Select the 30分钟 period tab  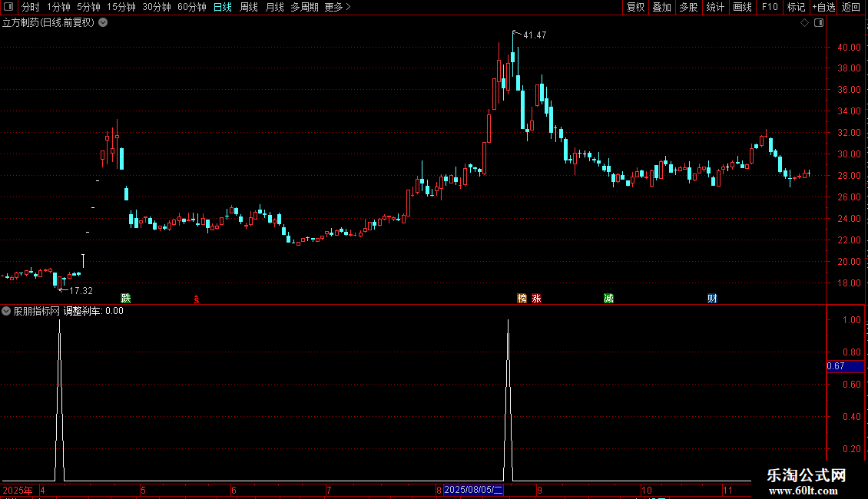point(156,7)
